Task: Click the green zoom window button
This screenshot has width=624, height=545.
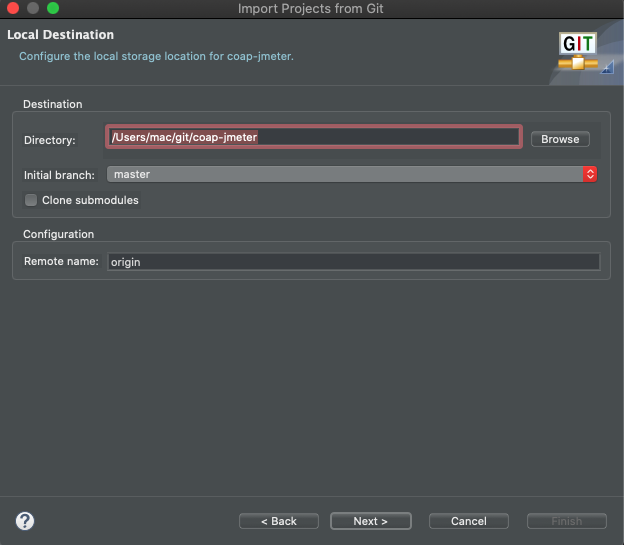Action: [53, 8]
